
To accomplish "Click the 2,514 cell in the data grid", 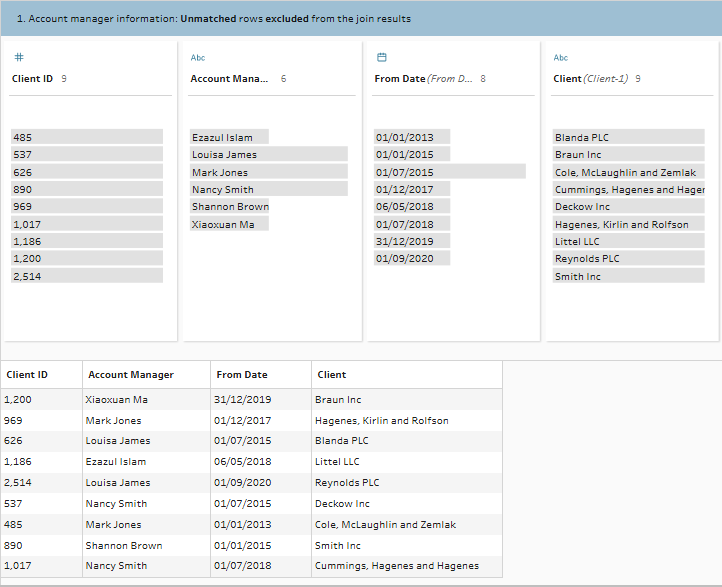I will click(x=19, y=483).
